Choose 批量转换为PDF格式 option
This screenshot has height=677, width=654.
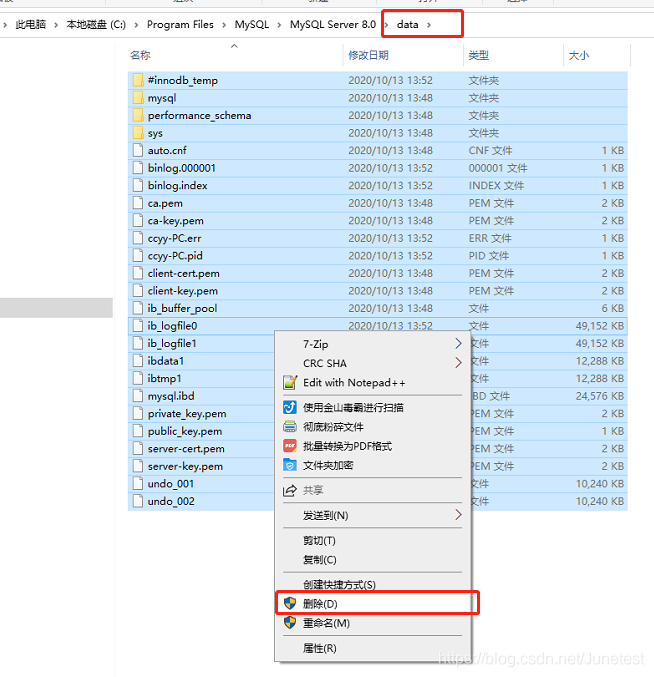click(x=373, y=446)
